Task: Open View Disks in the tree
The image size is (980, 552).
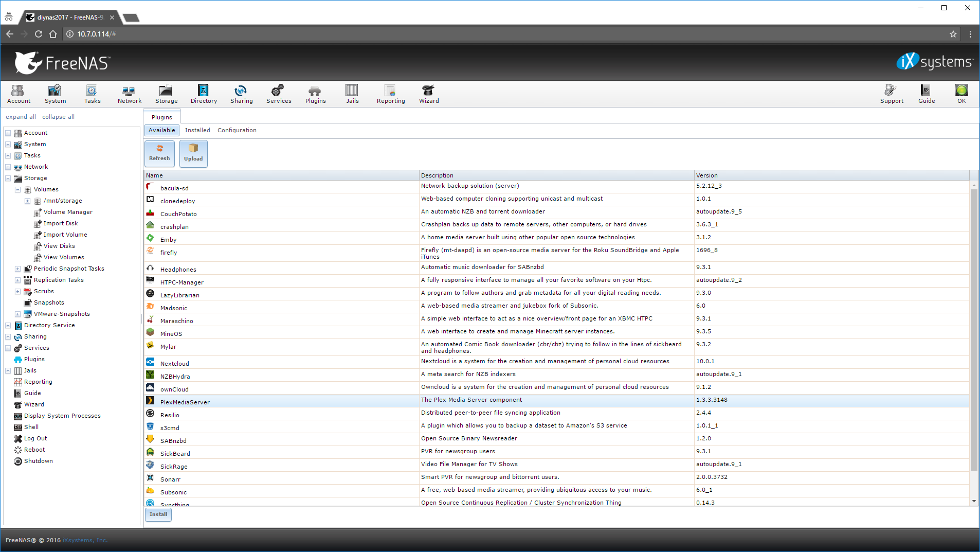Action: click(59, 246)
